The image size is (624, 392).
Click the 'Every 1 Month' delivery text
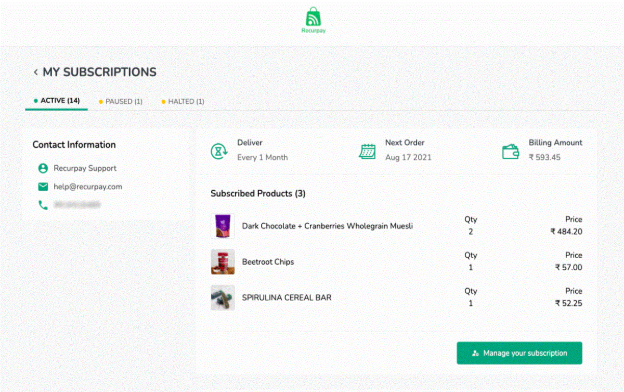(263, 158)
